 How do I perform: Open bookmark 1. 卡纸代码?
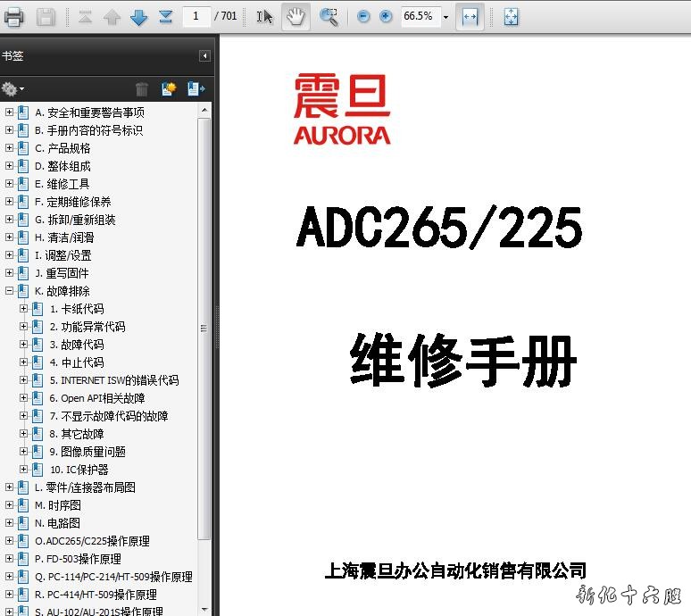point(77,309)
